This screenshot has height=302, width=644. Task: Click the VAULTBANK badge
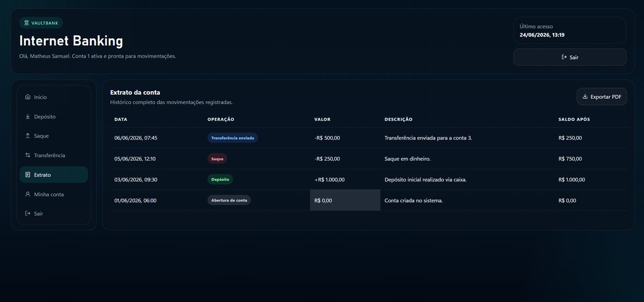[41, 23]
